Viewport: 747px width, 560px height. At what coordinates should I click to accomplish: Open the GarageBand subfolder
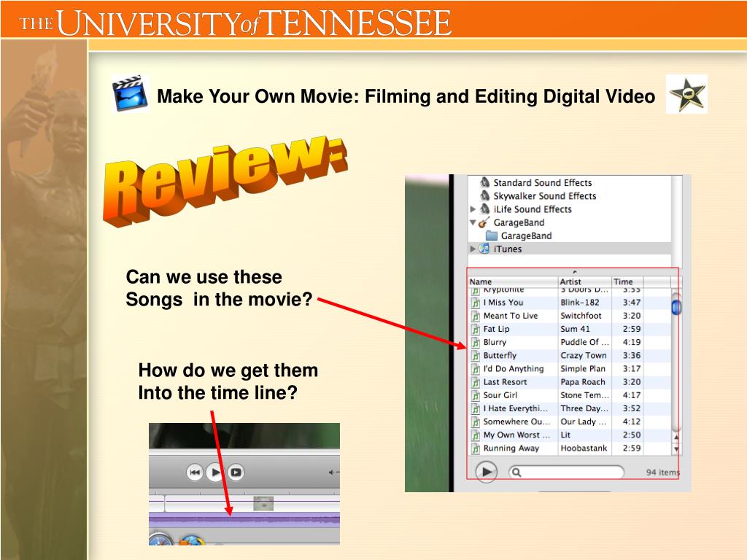519,236
